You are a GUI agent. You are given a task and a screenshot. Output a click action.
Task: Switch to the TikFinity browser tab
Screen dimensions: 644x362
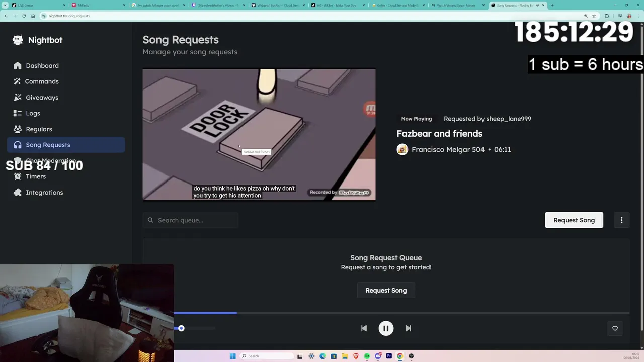(98, 5)
